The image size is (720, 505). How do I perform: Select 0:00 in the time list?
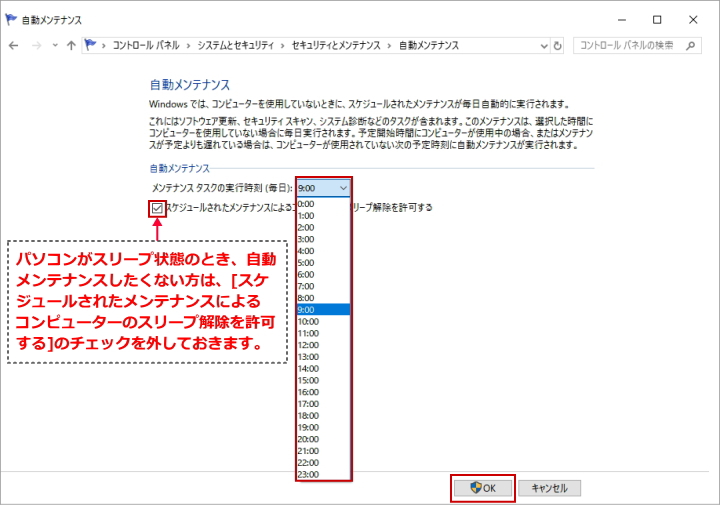point(306,204)
